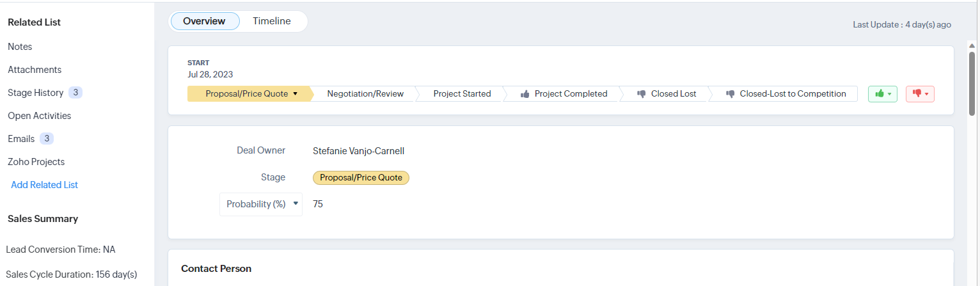Click Last Update 4 day(s) ago text
The image size is (980, 286).
[x=902, y=25]
